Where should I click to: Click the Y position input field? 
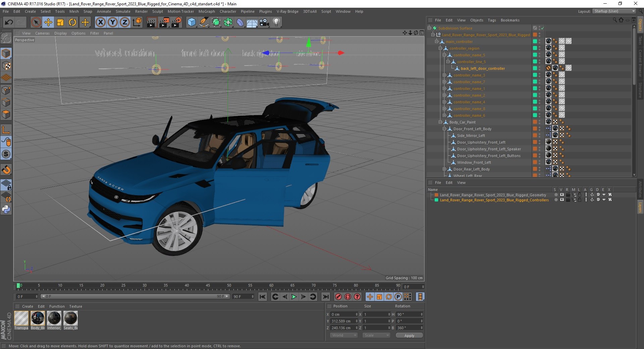click(344, 321)
